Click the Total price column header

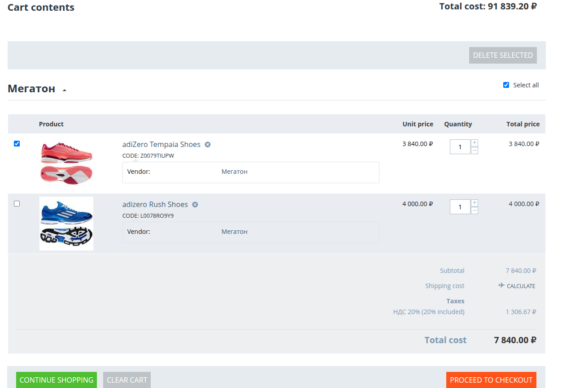(523, 124)
